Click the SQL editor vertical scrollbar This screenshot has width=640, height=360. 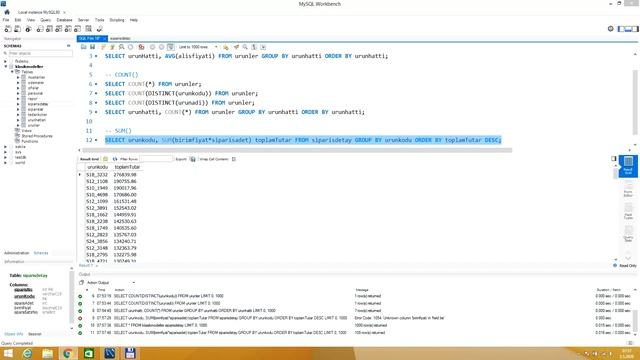(635, 102)
